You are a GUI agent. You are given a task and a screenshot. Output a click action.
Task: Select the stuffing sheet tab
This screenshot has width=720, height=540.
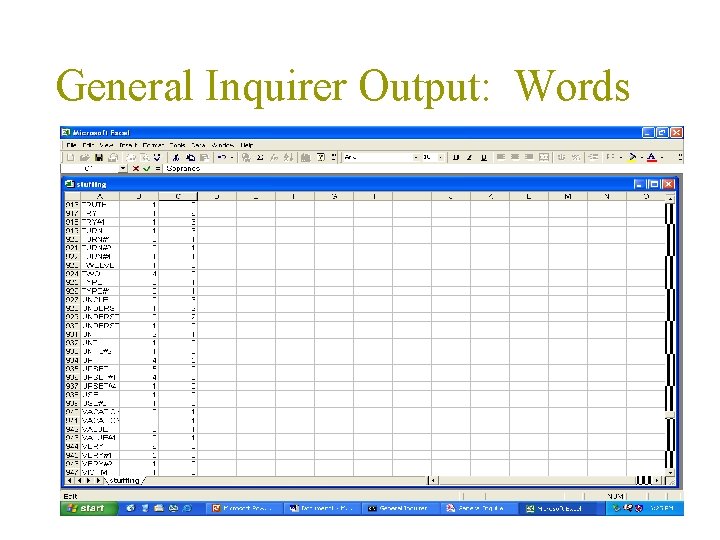pos(125,481)
